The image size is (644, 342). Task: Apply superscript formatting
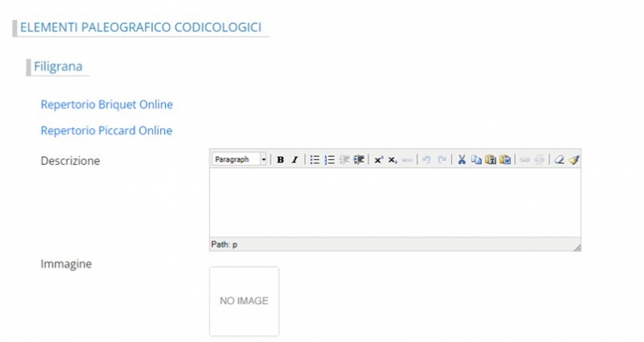pyautogui.click(x=378, y=160)
